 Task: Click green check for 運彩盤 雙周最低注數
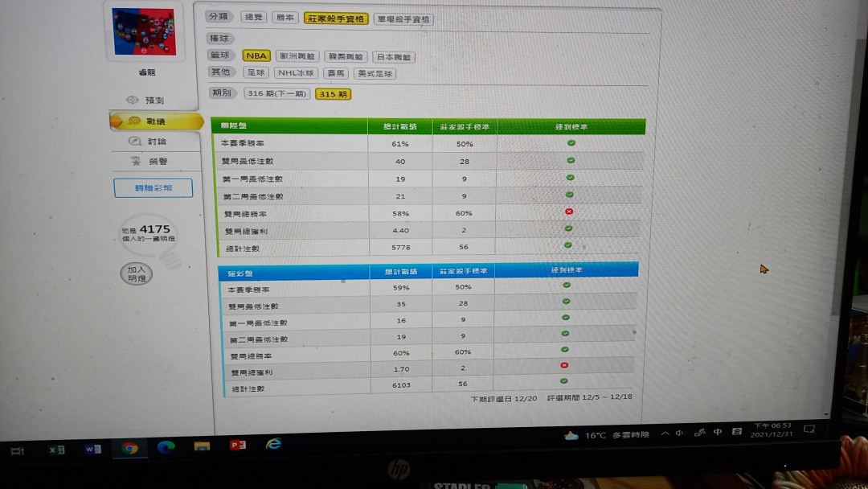point(566,302)
